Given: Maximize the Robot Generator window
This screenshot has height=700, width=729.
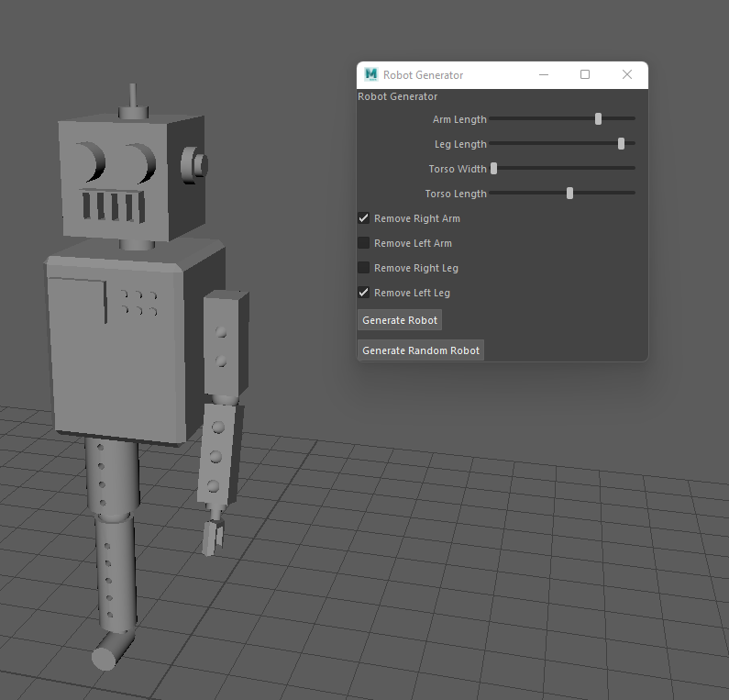Looking at the screenshot, I should coord(585,74).
